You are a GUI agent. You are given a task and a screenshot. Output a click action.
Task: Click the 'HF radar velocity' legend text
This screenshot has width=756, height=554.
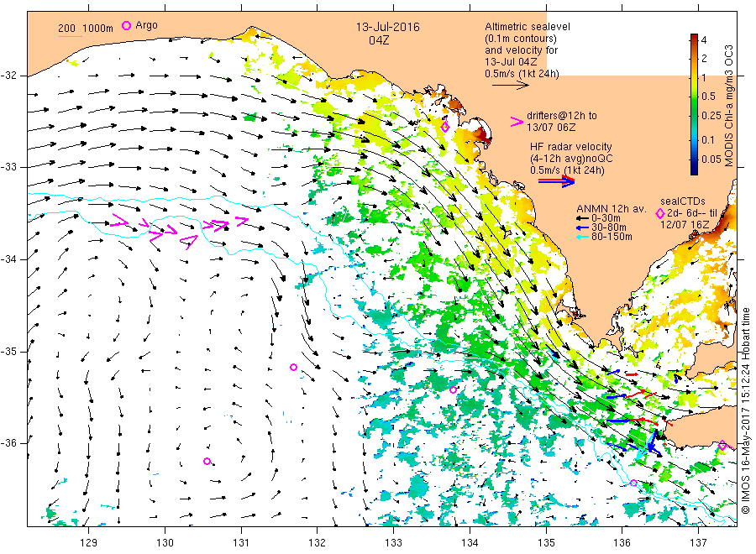click(x=571, y=146)
